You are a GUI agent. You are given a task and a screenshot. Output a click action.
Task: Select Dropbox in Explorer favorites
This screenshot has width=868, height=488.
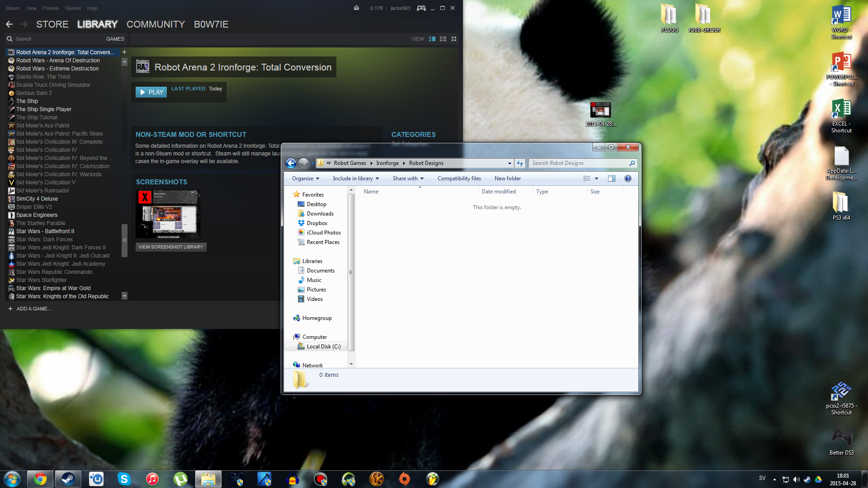click(317, 223)
